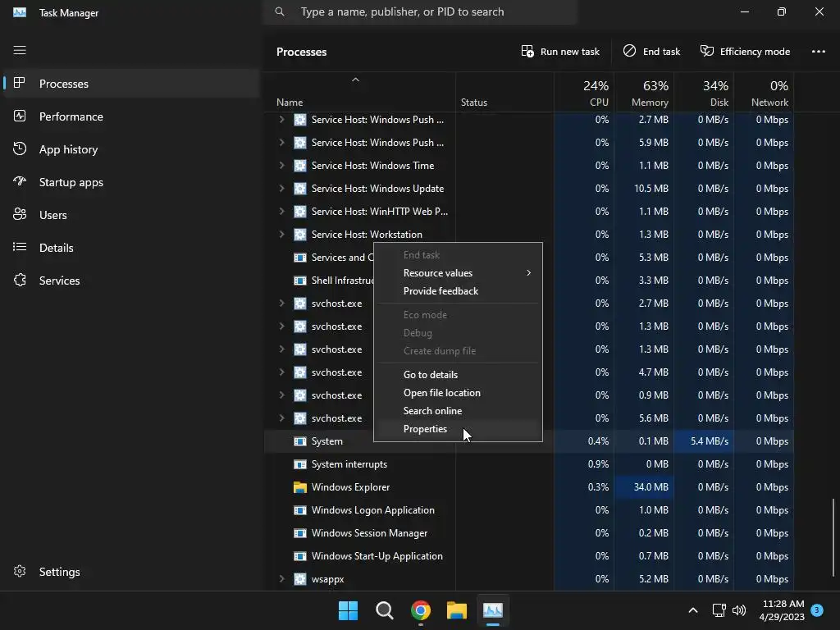Select the System interrupts process
Screen dimensions: 840x630
[529, 464]
